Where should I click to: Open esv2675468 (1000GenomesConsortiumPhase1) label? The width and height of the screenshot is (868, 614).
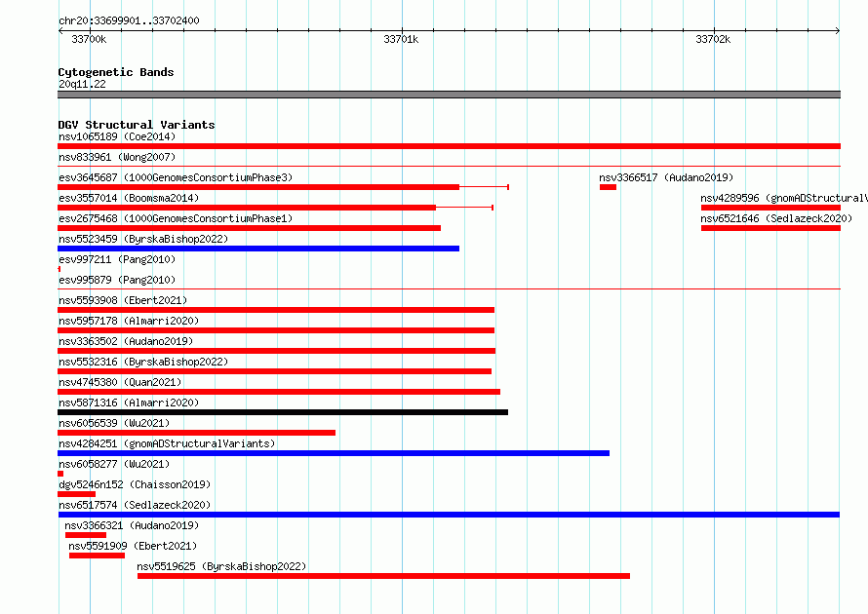[x=176, y=218]
